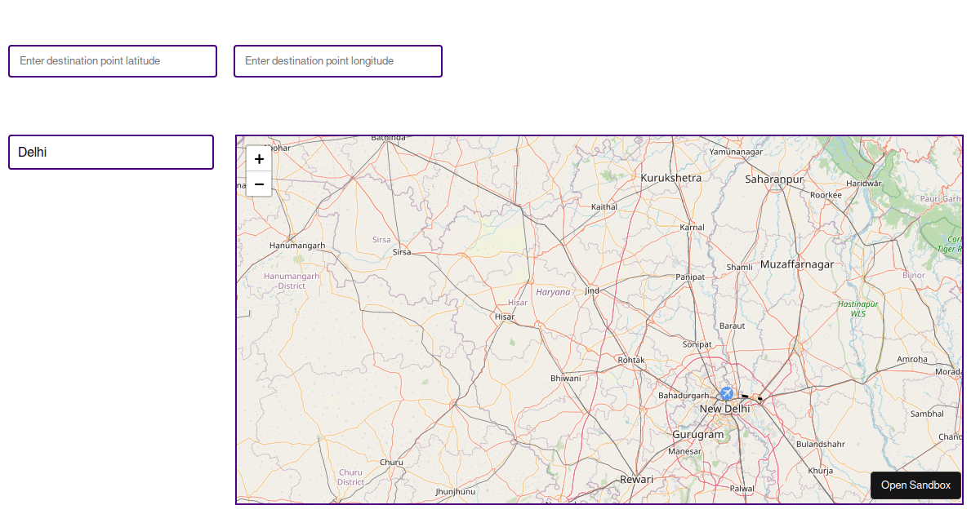This screenshot has height=514, width=980.
Task: Click the Hastinapur WLS green label
Action: pyautogui.click(x=857, y=308)
